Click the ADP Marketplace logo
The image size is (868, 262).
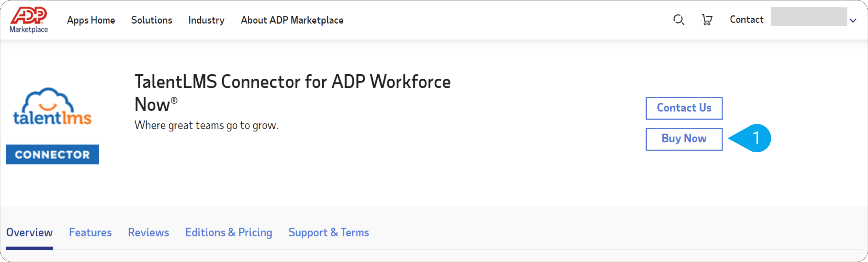(29, 20)
